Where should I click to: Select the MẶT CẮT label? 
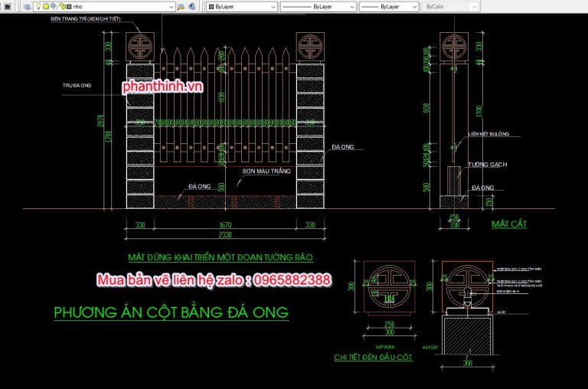pyautogui.click(x=509, y=224)
